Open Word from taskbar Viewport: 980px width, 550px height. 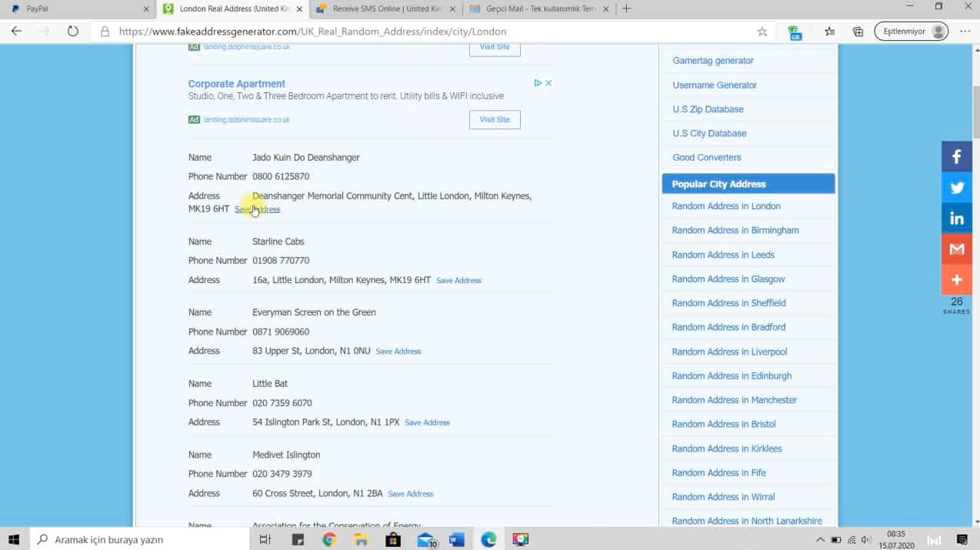tap(457, 539)
